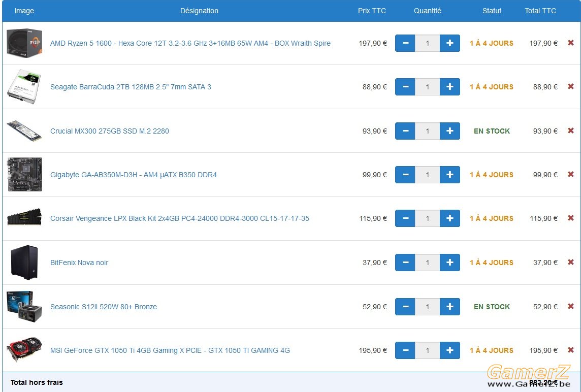
Task: Click the Total TTC column header
Action: coord(540,11)
